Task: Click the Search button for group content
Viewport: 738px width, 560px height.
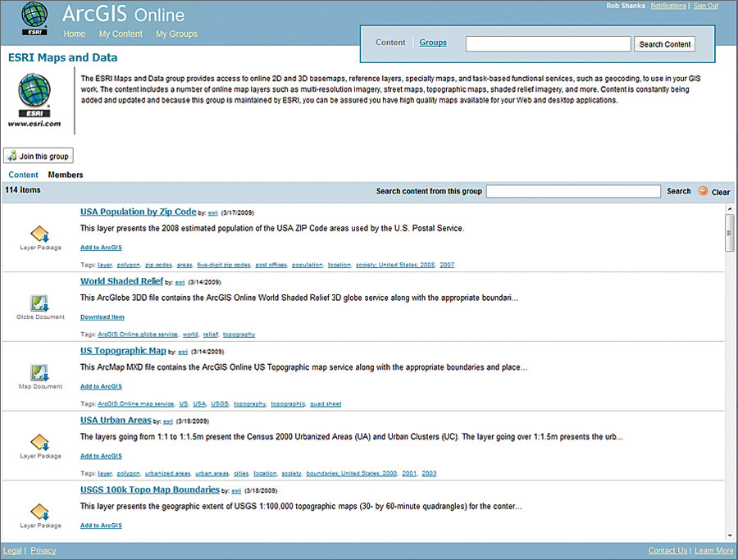Action: point(679,191)
